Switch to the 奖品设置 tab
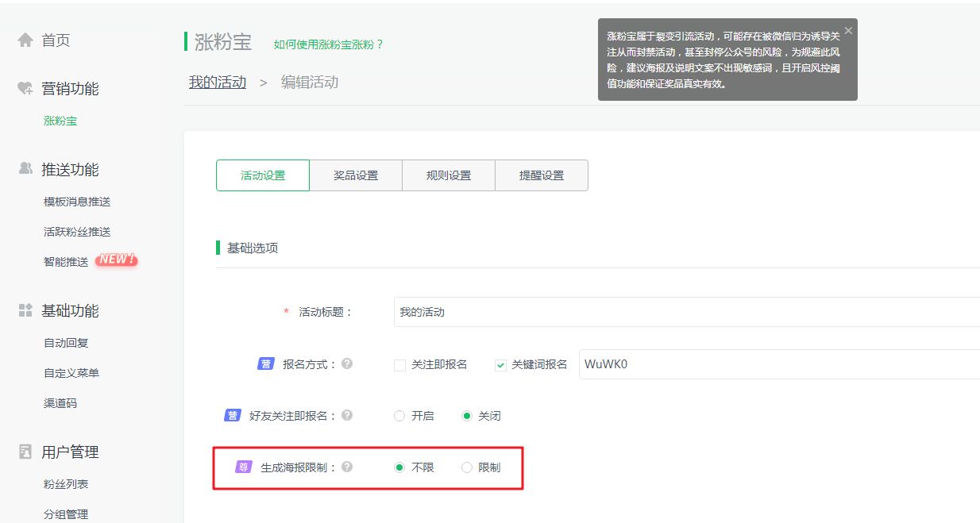 coord(355,175)
